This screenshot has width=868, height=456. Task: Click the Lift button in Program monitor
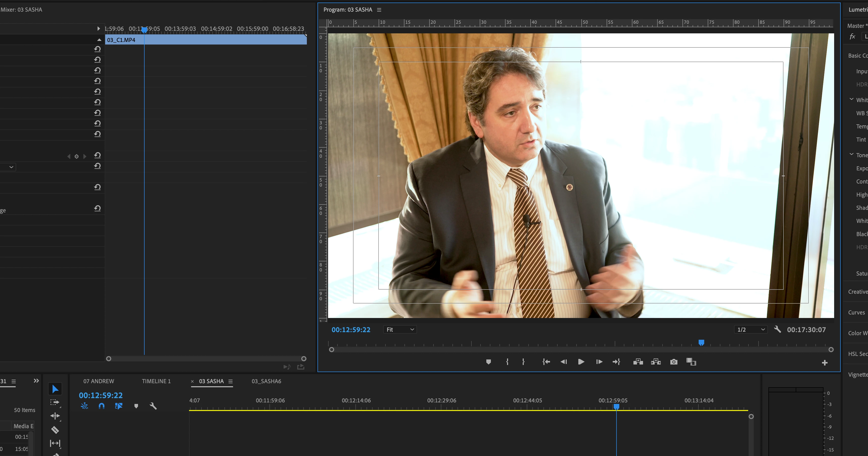(638, 362)
